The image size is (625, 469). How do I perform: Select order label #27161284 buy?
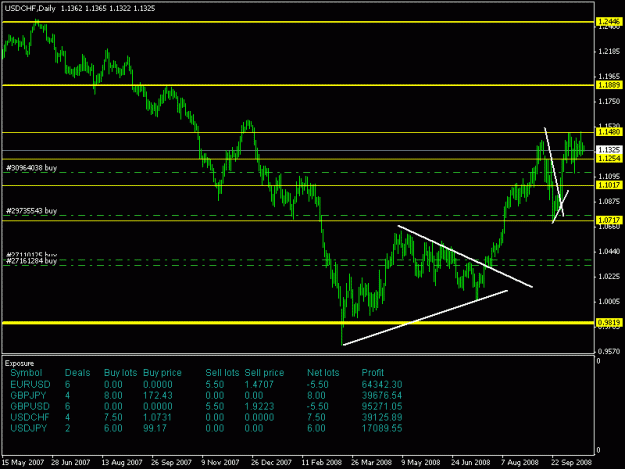click(x=31, y=261)
